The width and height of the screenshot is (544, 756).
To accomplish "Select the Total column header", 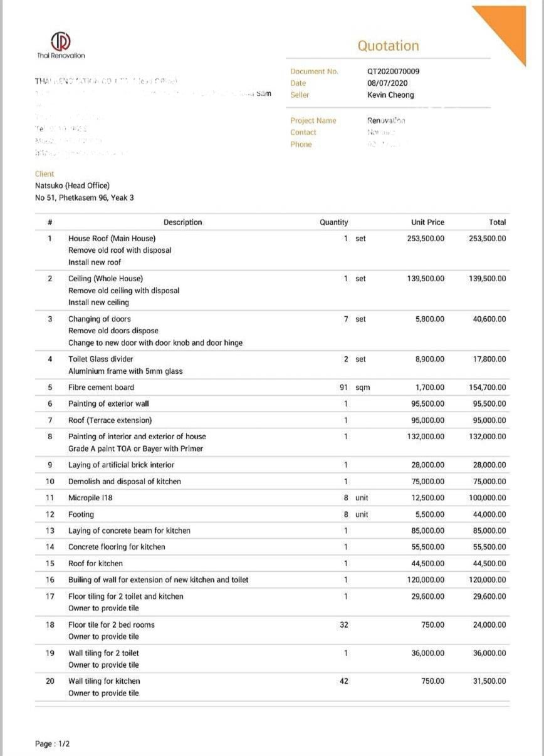I will tap(497, 222).
